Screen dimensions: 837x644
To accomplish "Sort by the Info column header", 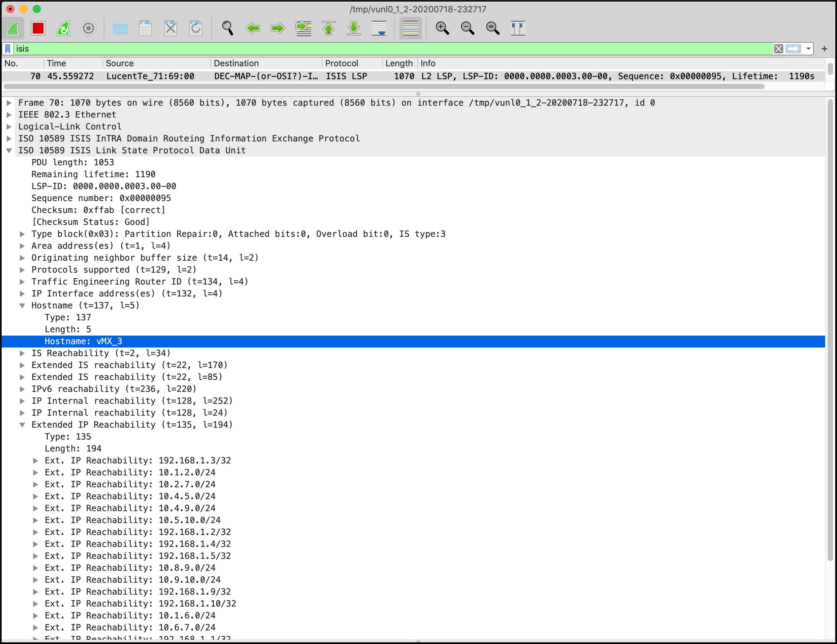I will 621,63.
